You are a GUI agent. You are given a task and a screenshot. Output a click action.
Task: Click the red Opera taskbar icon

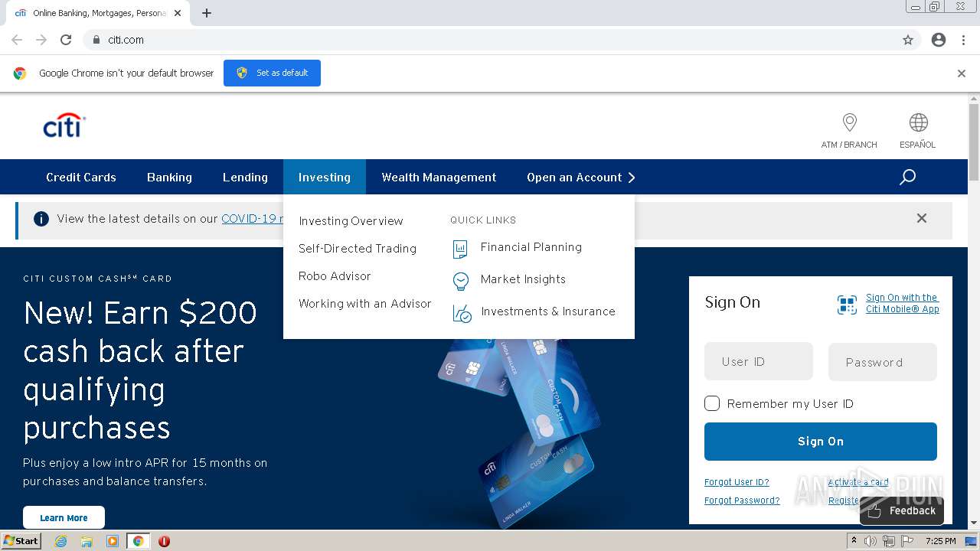pyautogui.click(x=164, y=541)
